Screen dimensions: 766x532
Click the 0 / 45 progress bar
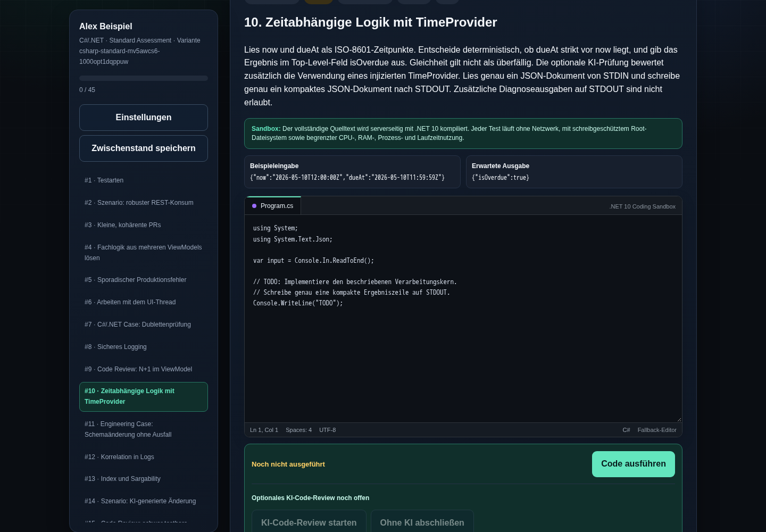coord(144,78)
